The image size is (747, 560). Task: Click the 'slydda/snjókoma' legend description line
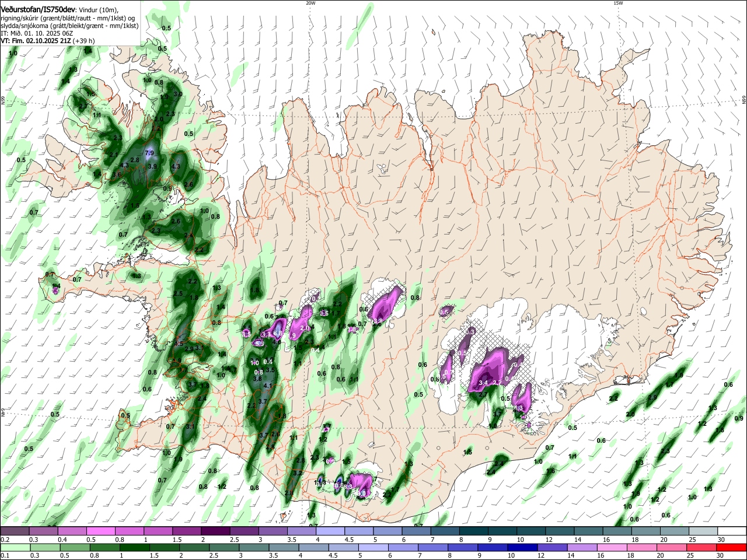point(69,26)
